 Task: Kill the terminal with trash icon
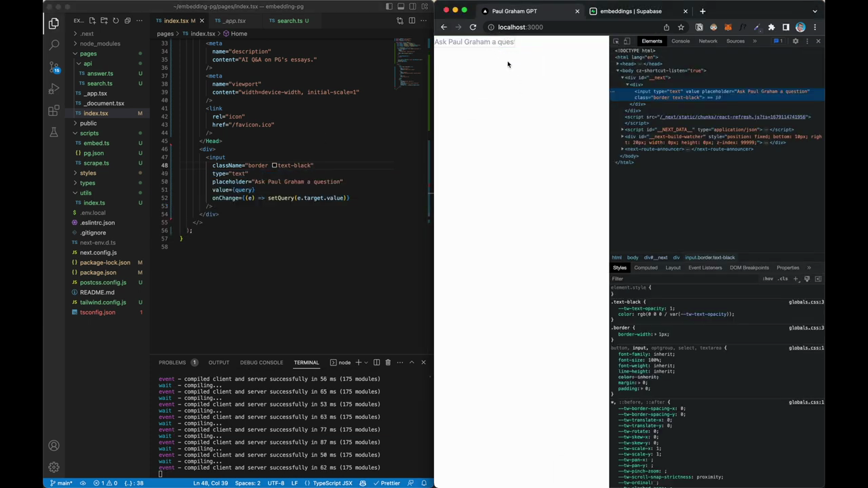[x=388, y=363]
